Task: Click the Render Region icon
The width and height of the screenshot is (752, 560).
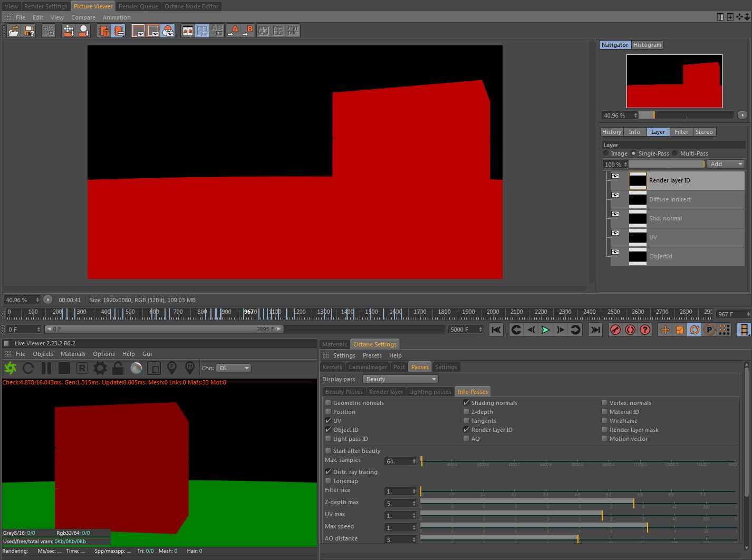Action: point(138,31)
